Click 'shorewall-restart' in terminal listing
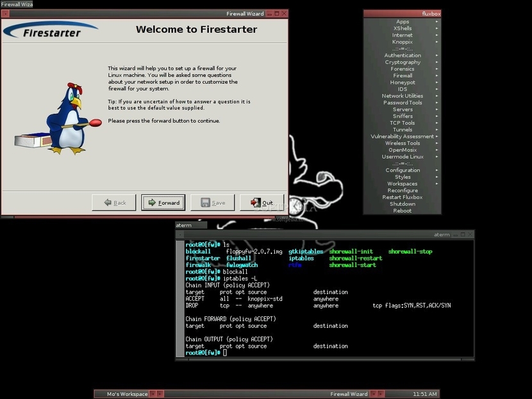The image size is (532, 399). coord(356,258)
